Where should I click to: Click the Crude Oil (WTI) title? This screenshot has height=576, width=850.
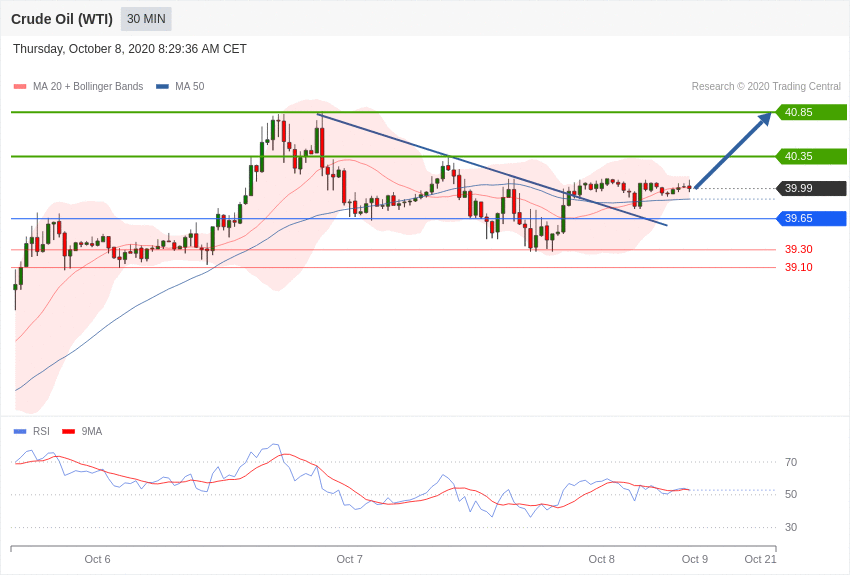(x=62, y=19)
